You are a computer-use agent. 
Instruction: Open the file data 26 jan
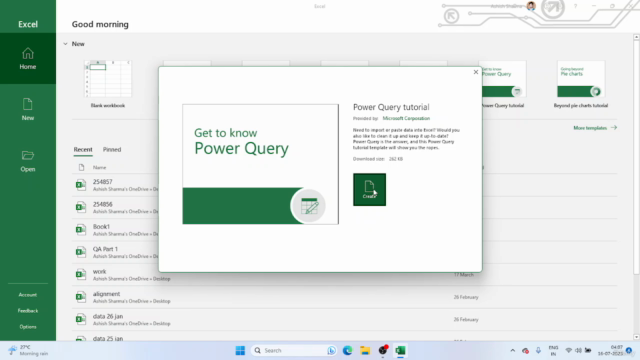[108, 316]
